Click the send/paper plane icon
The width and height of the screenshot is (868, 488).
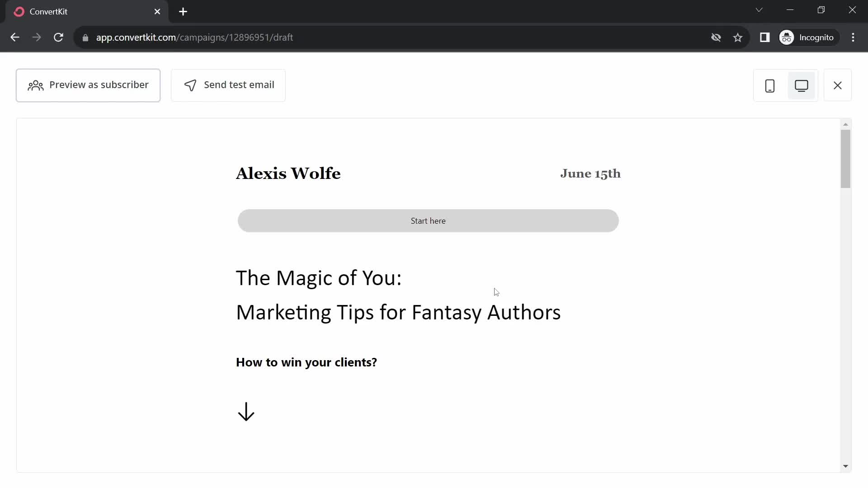tap(190, 85)
